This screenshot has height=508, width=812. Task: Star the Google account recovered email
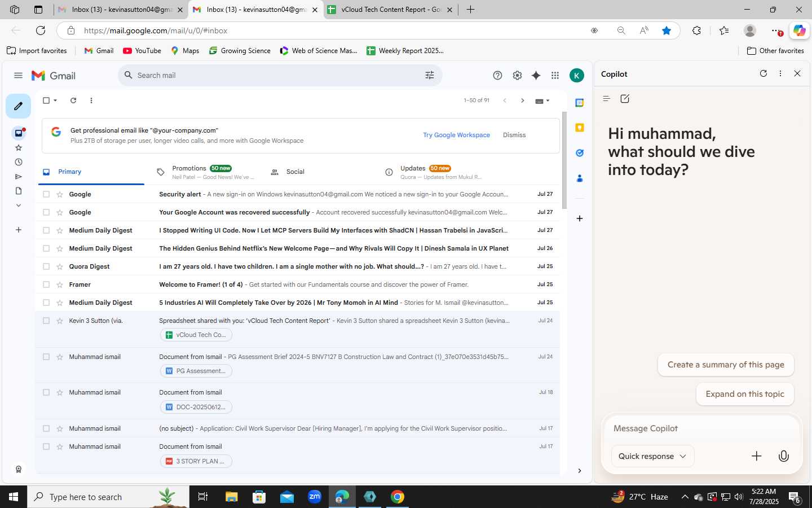click(x=60, y=212)
